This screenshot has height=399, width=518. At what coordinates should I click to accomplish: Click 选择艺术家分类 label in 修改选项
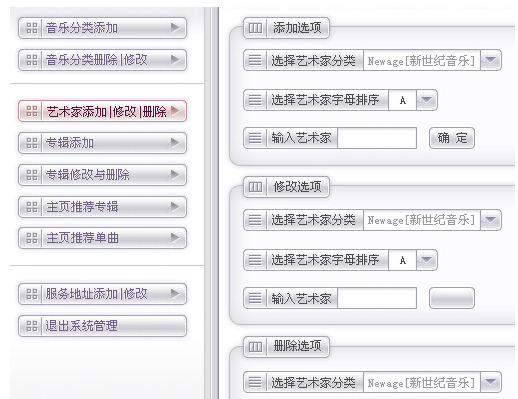point(313,220)
